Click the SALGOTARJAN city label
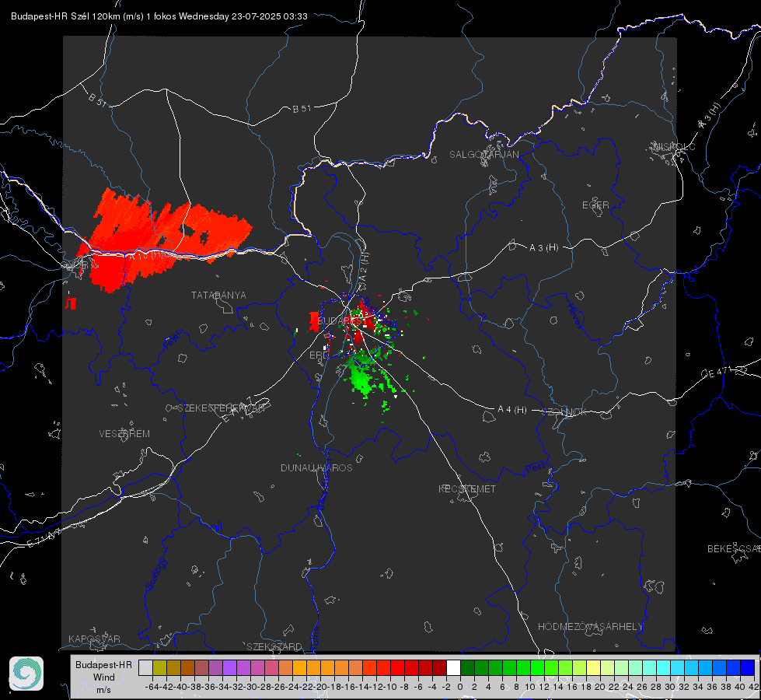761x700 pixels. coord(483,155)
